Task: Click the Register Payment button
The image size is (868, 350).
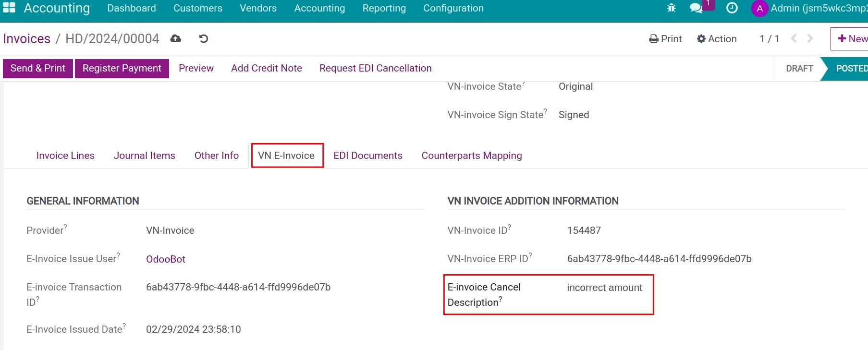Action: (122, 68)
